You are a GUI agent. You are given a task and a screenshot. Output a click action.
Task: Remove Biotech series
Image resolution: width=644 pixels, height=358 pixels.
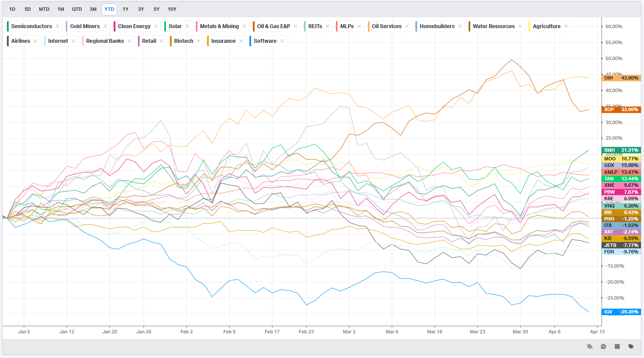pos(198,41)
